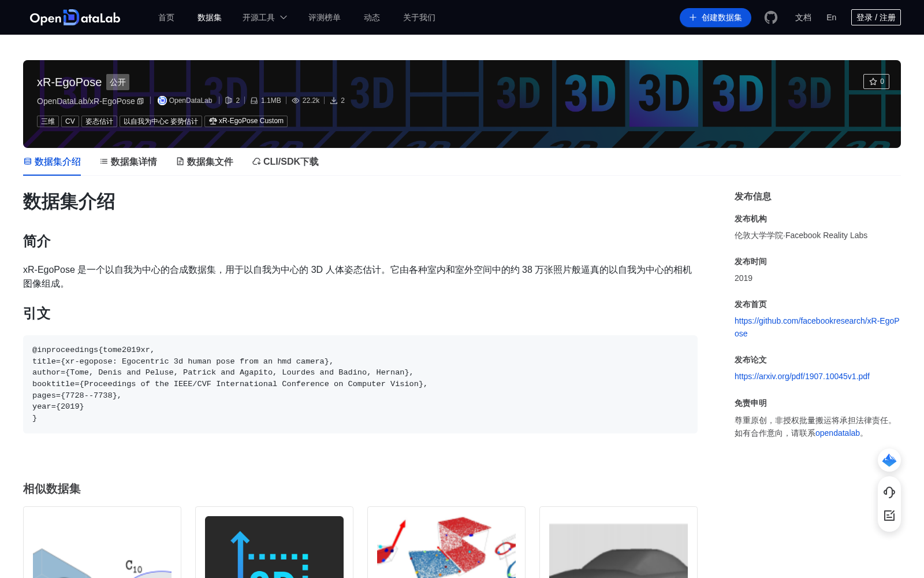Viewport: 924px width, 578px height.
Task: Click the OpenDataLab publisher avatar
Action: (162, 101)
